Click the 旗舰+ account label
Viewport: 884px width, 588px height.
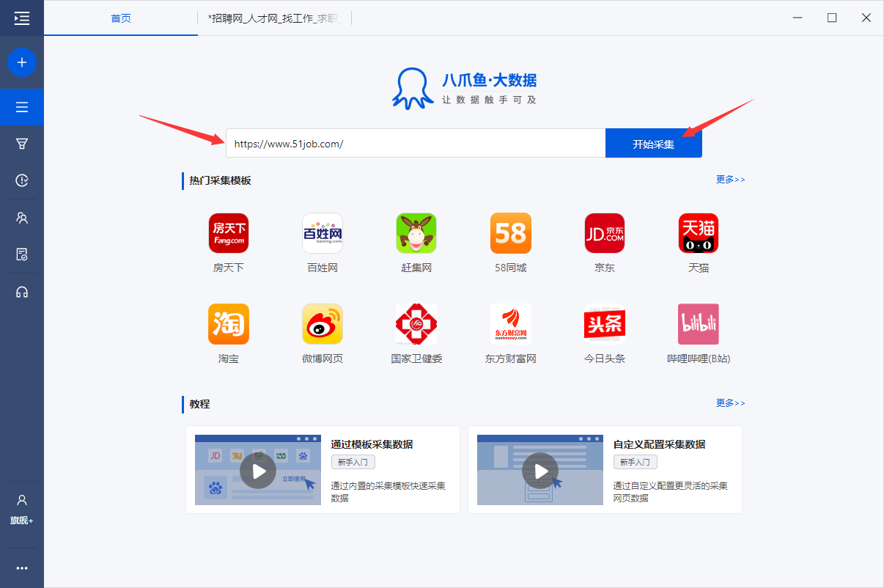pos(22,521)
